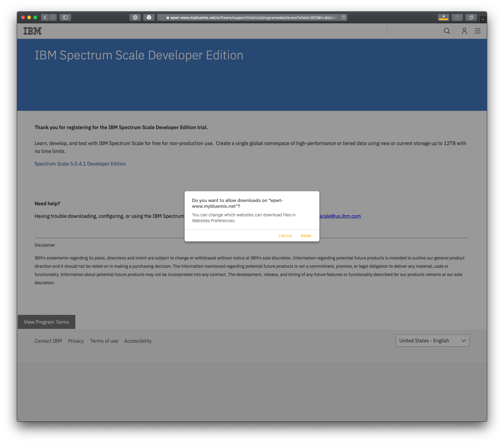Open the IBM user profile icon
The image size is (504, 444).
point(465,31)
